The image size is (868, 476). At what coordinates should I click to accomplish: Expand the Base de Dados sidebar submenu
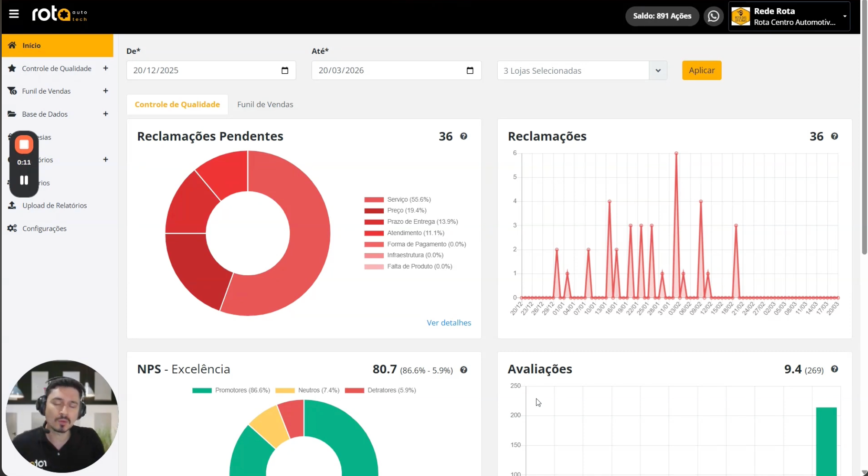(x=106, y=114)
